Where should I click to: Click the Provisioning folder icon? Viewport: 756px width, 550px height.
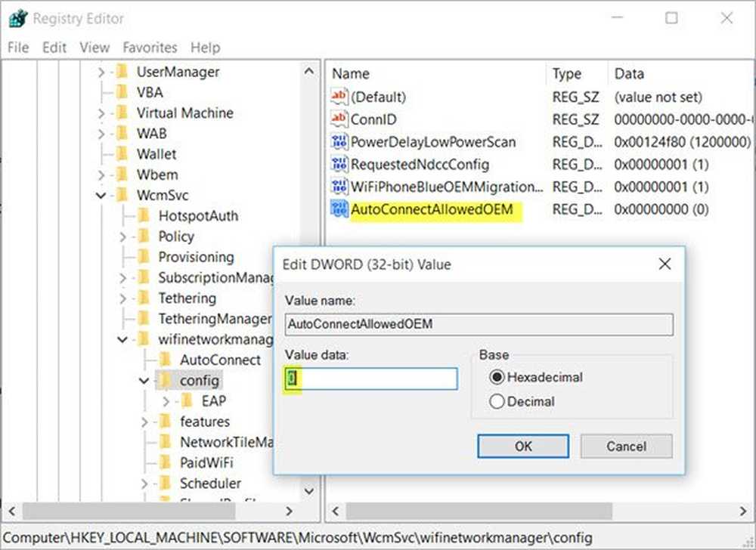pos(144,257)
